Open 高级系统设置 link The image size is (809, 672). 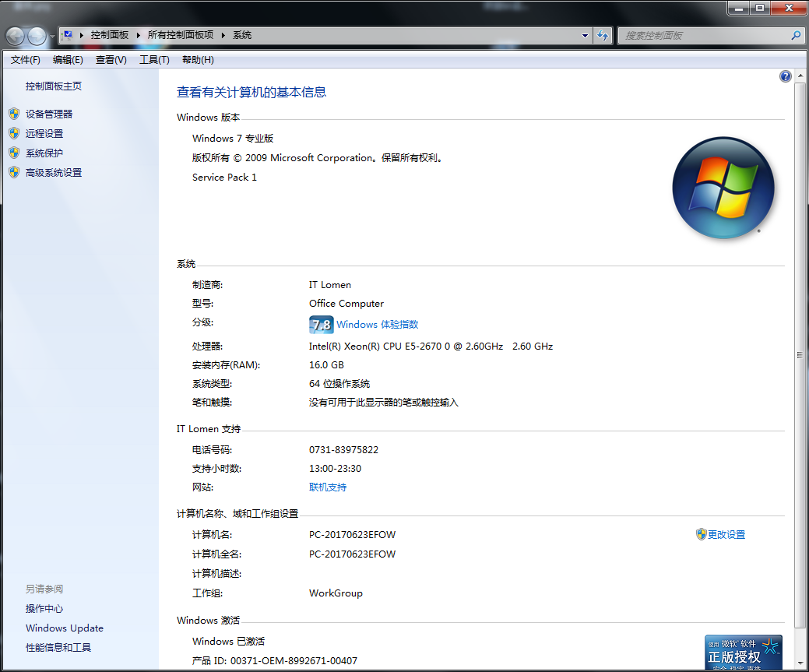click(x=54, y=173)
